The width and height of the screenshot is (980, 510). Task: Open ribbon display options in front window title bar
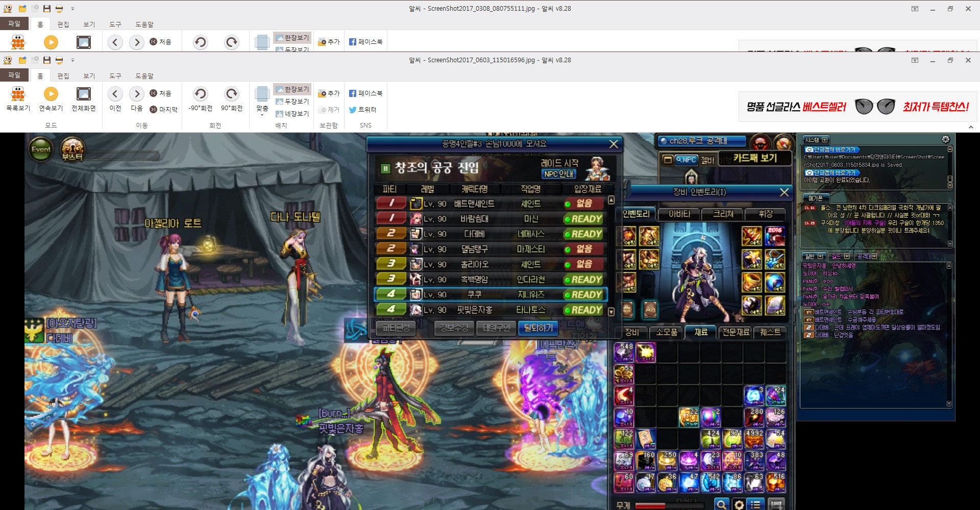[x=915, y=60]
